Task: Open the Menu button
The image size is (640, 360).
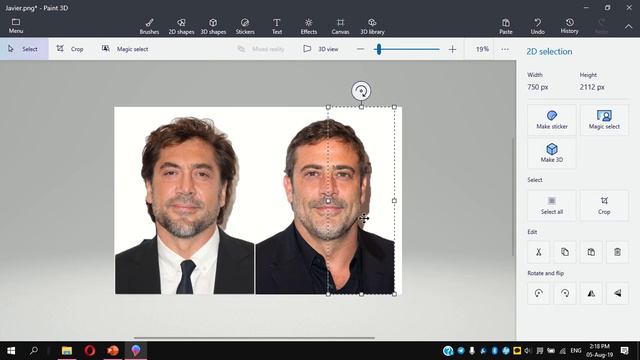Action: (16, 26)
